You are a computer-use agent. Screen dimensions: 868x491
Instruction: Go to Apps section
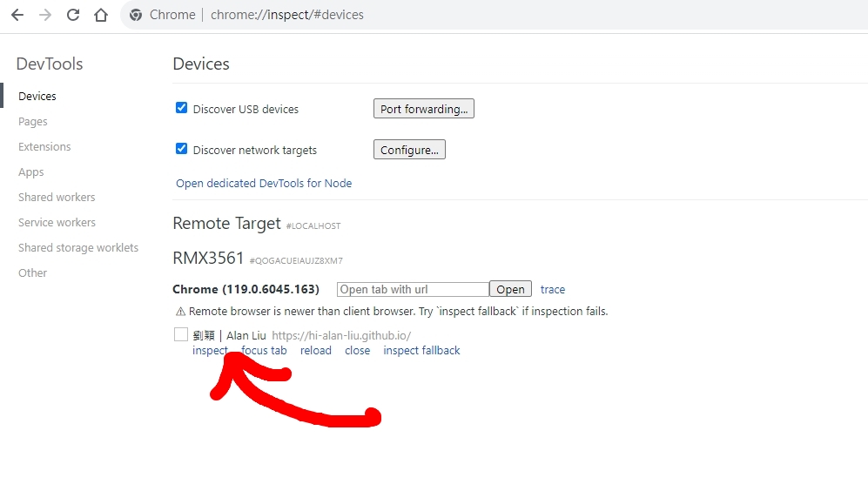[31, 172]
